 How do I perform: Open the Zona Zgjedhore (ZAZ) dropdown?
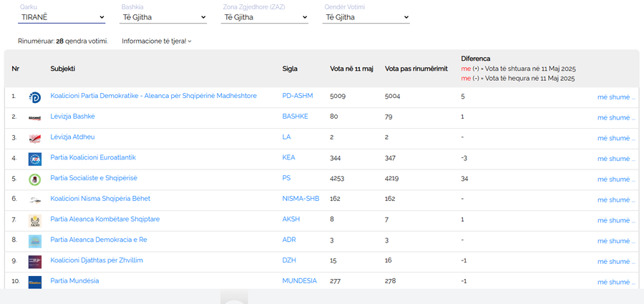point(265,17)
